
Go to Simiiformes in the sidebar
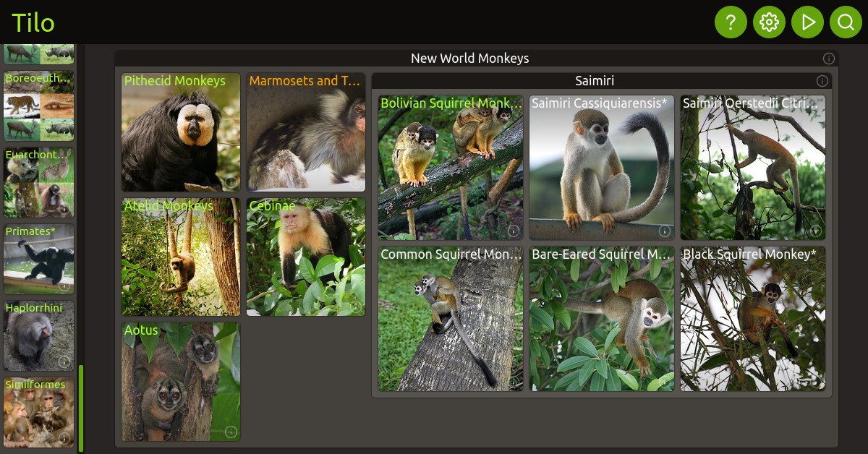pos(38,412)
